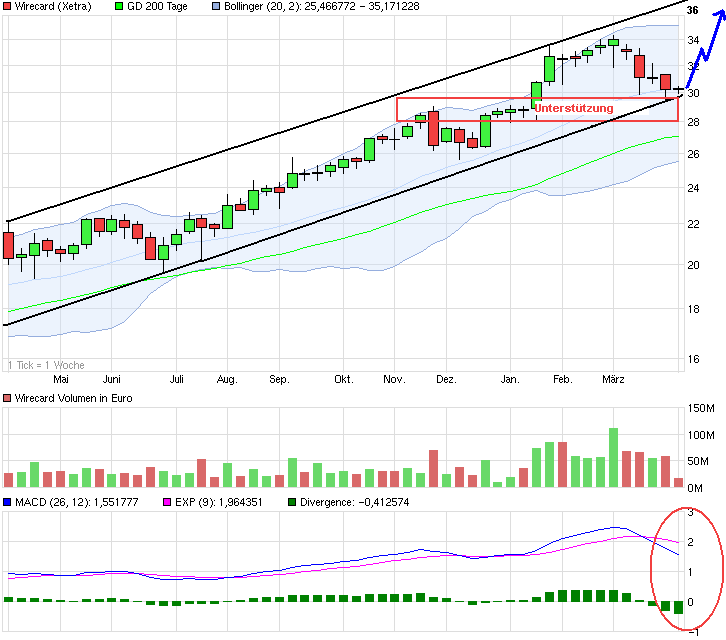726x640 pixels.
Task: Click the large red November candlestick near 28
Action: coord(433,128)
